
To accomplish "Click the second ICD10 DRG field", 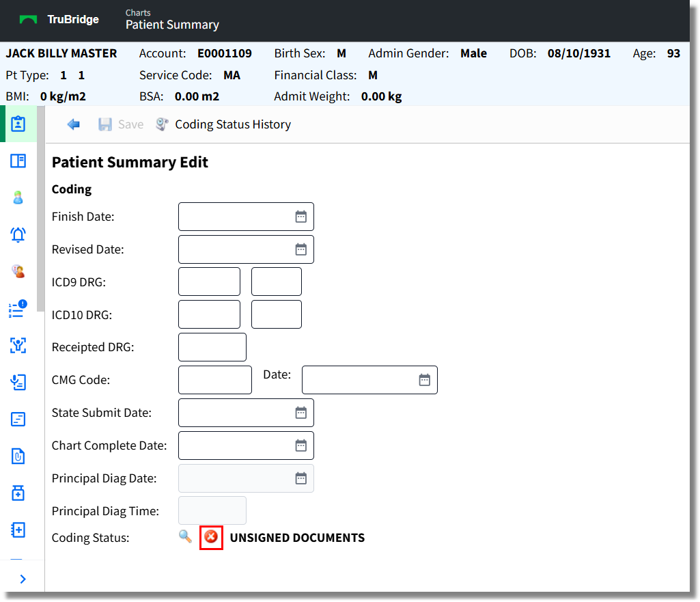I will [x=277, y=314].
